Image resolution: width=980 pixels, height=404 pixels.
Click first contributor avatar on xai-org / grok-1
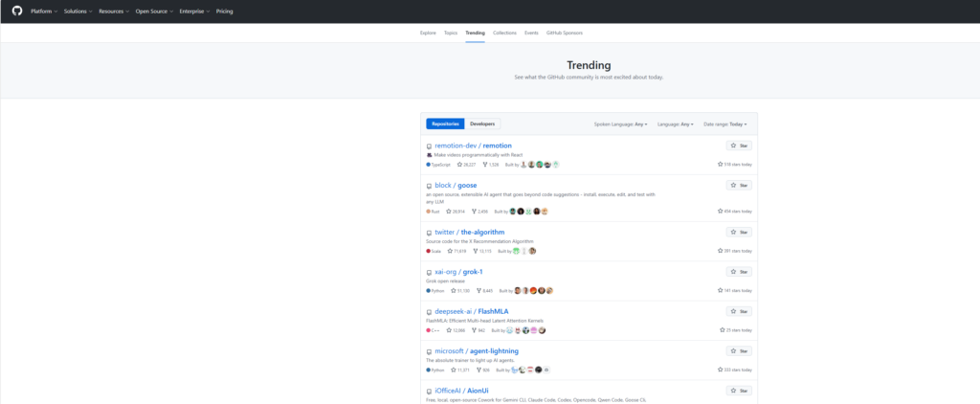pos(518,290)
